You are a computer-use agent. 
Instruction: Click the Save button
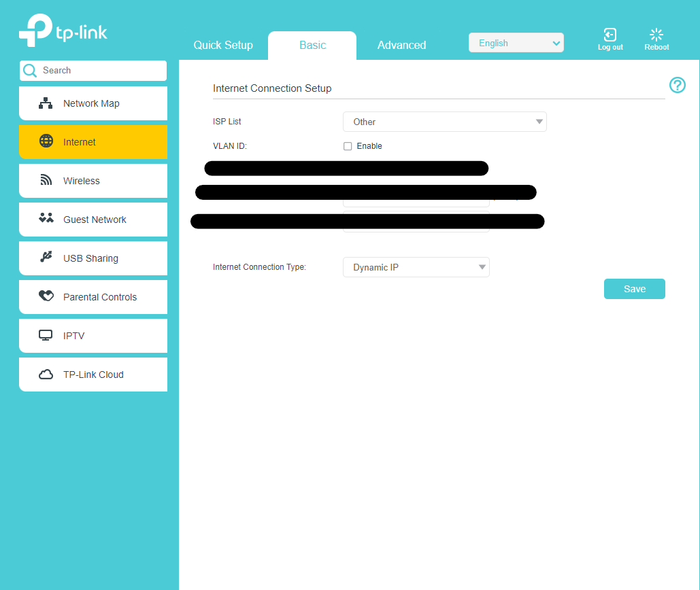pos(635,289)
